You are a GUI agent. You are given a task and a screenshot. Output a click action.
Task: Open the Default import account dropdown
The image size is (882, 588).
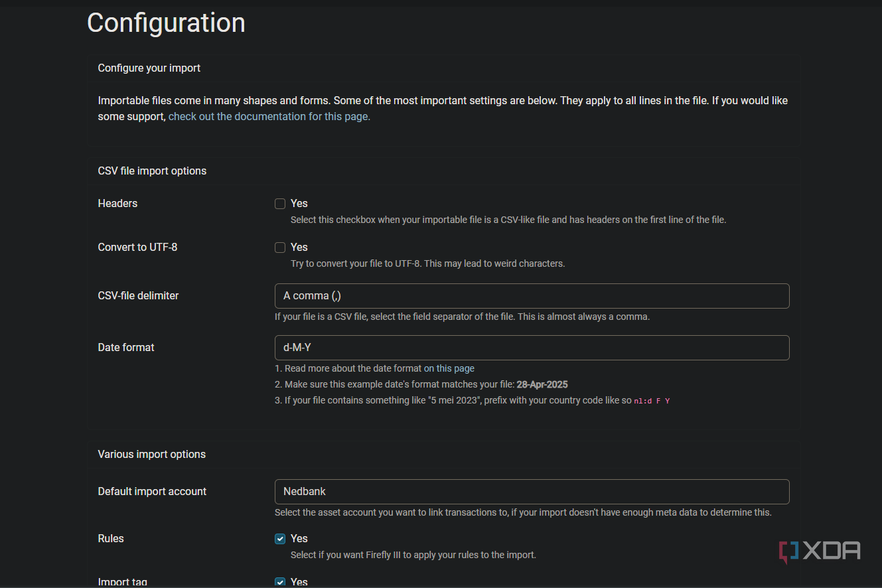pyautogui.click(x=532, y=492)
